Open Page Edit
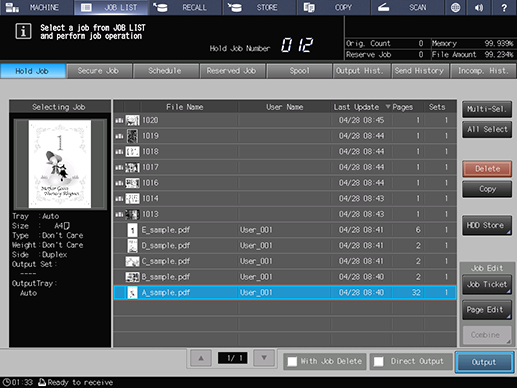 point(487,310)
